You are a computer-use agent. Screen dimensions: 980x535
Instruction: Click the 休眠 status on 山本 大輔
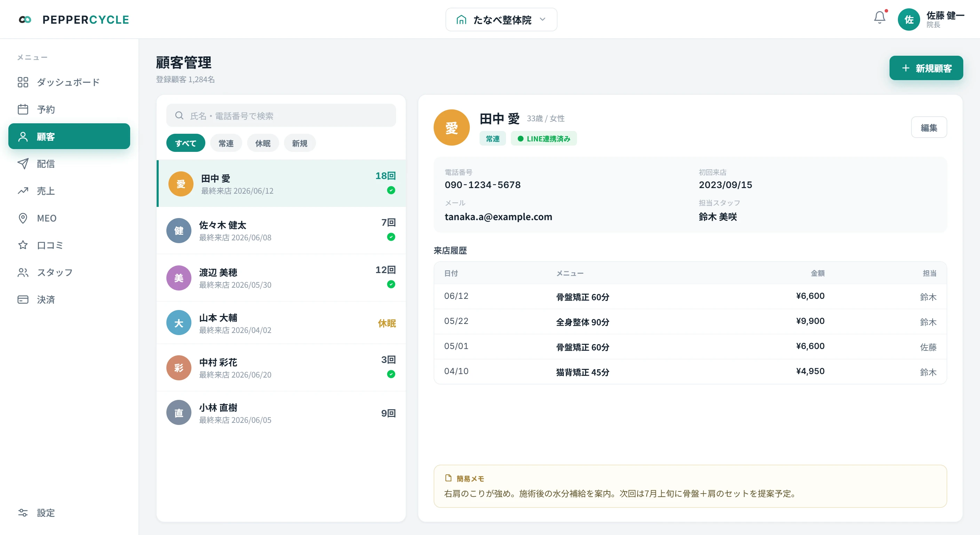click(x=387, y=323)
